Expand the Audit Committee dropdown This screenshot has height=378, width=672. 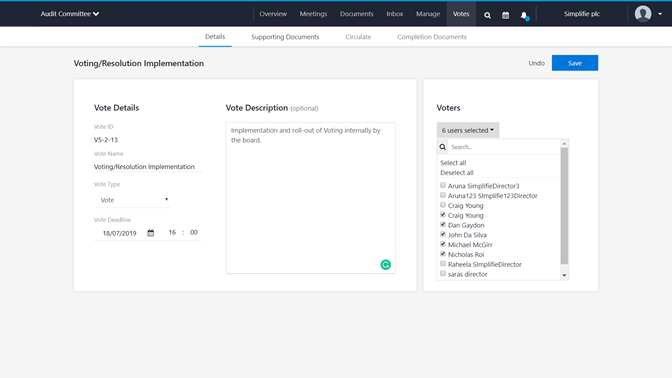click(70, 14)
